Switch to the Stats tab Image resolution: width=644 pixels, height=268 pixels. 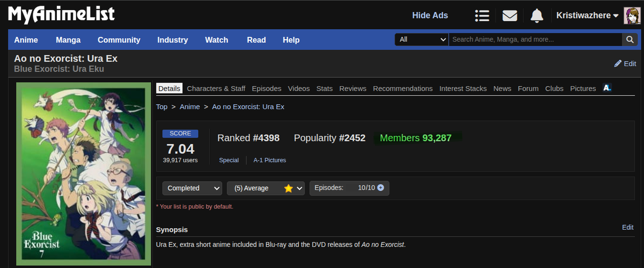pyautogui.click(x=325, y=88)
